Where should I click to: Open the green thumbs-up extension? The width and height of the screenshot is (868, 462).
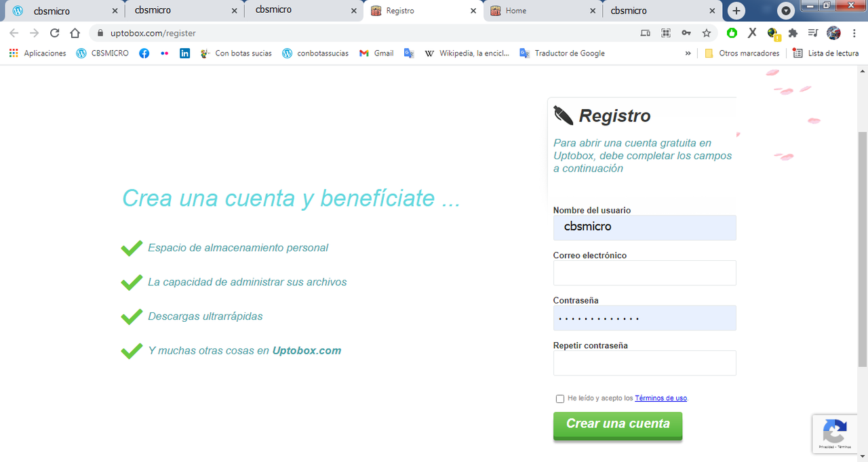[732, 33]
